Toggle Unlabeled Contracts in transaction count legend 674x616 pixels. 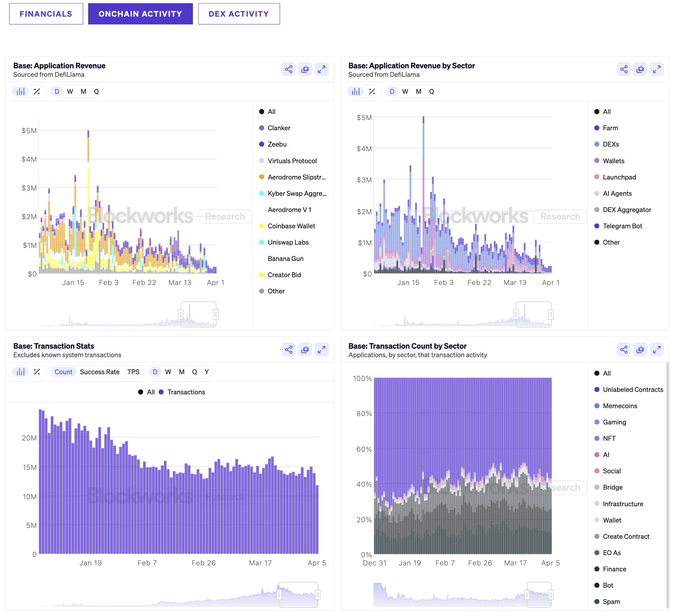(x=629, y=389)
